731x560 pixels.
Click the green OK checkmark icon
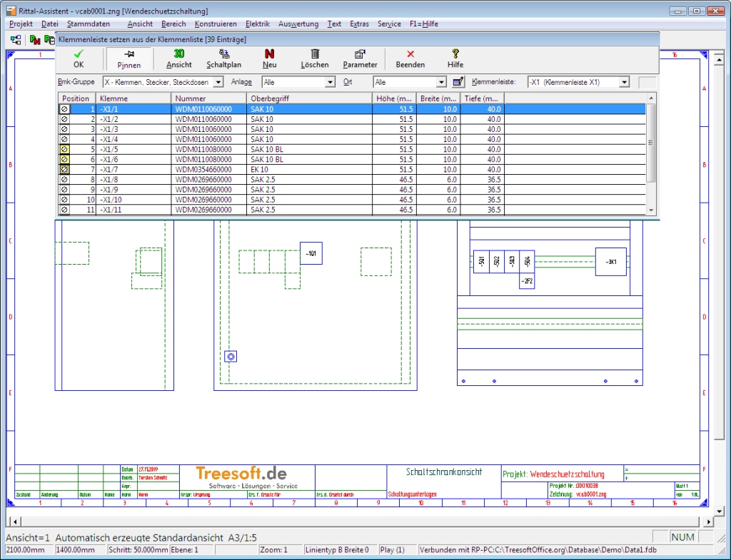(79, 54)
